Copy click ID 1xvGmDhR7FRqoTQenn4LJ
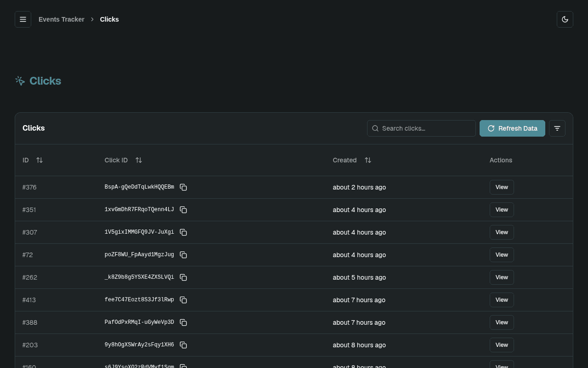 [x=183, y=210]
